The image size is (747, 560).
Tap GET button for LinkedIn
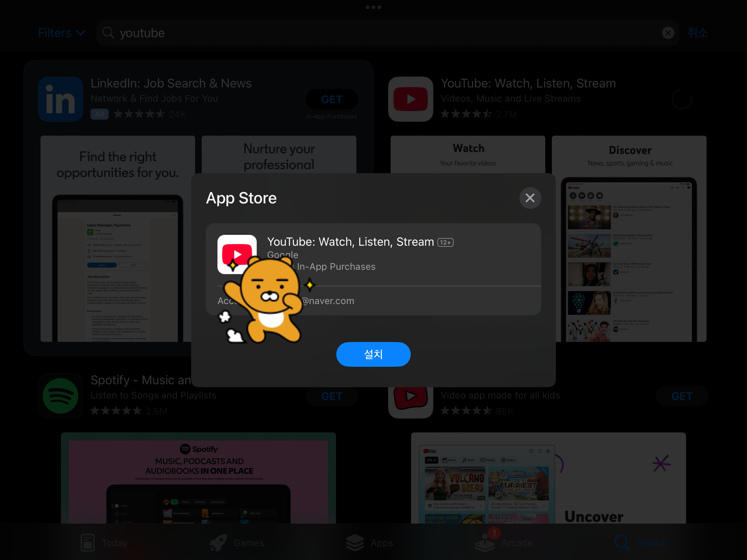332,99
